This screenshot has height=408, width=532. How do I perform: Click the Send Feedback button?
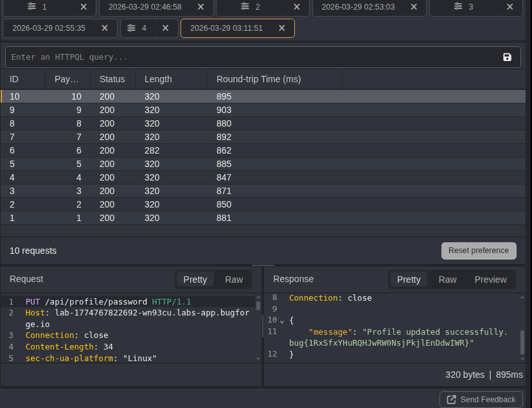click(481, 399)
